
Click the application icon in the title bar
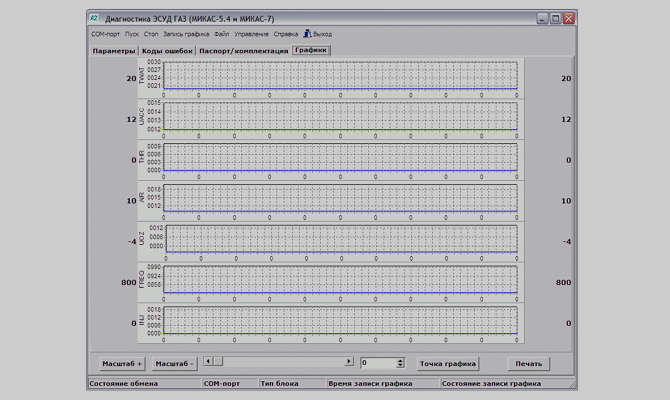(x=94, y=18)
